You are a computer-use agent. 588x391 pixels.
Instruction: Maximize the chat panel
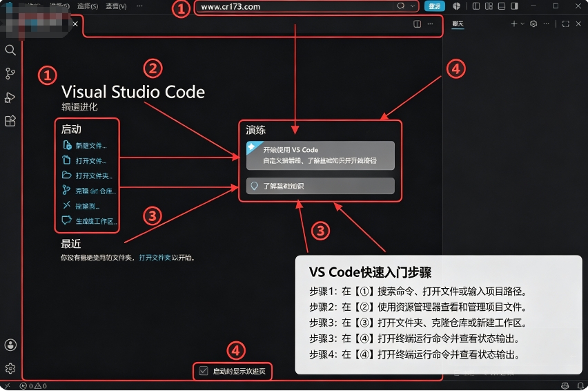click(x=566, y=23)
